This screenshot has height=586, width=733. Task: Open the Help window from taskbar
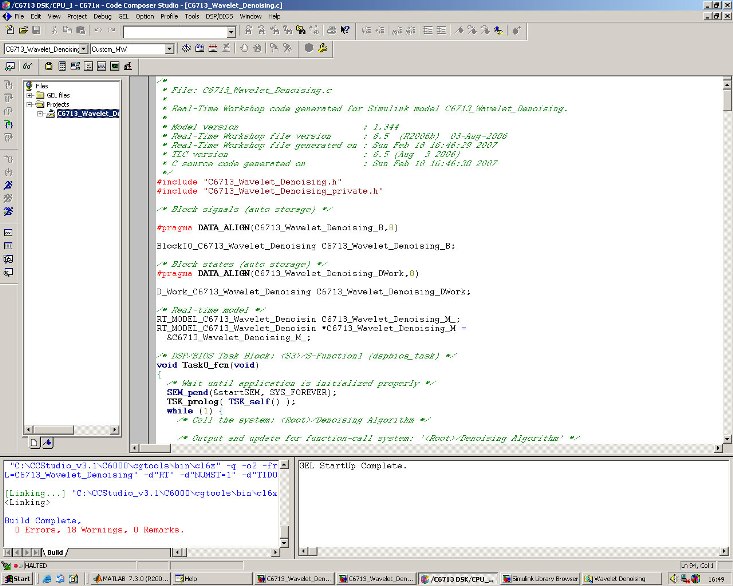click(212, 579)
